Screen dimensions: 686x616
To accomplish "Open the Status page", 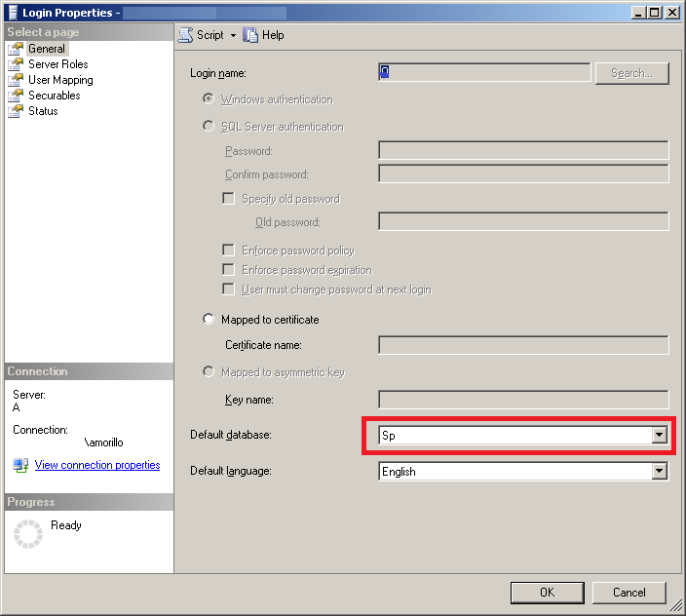I will pyautogui.click(x=43, y=111).
